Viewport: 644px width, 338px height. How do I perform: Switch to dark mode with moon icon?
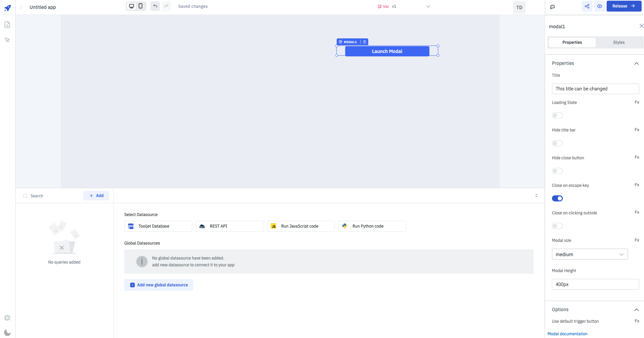point(7,333)
